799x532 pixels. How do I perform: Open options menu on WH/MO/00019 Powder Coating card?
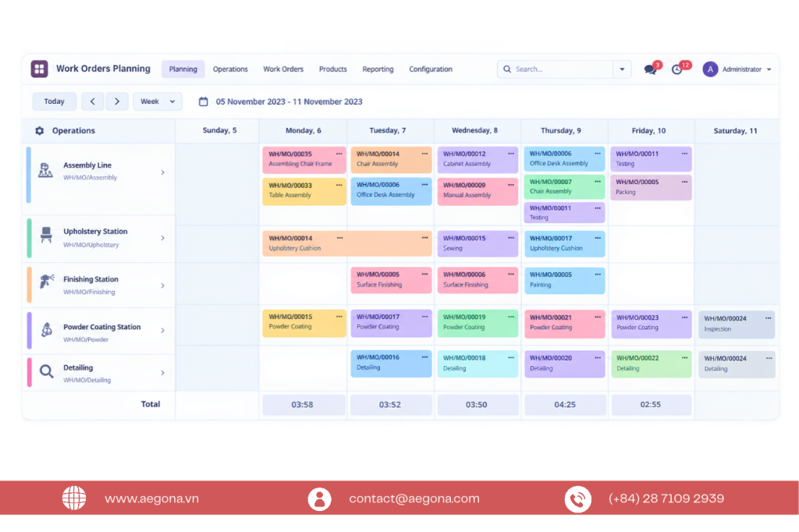tap(511, 317)
